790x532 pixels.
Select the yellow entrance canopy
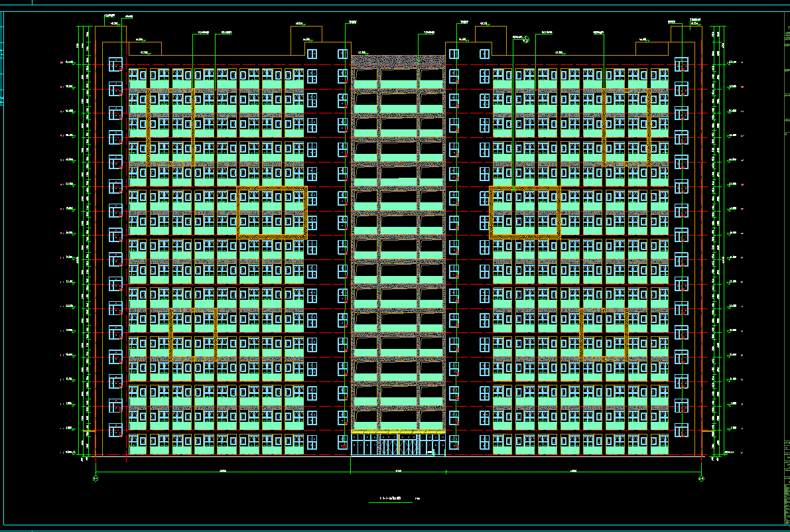(x=398, y=432)
